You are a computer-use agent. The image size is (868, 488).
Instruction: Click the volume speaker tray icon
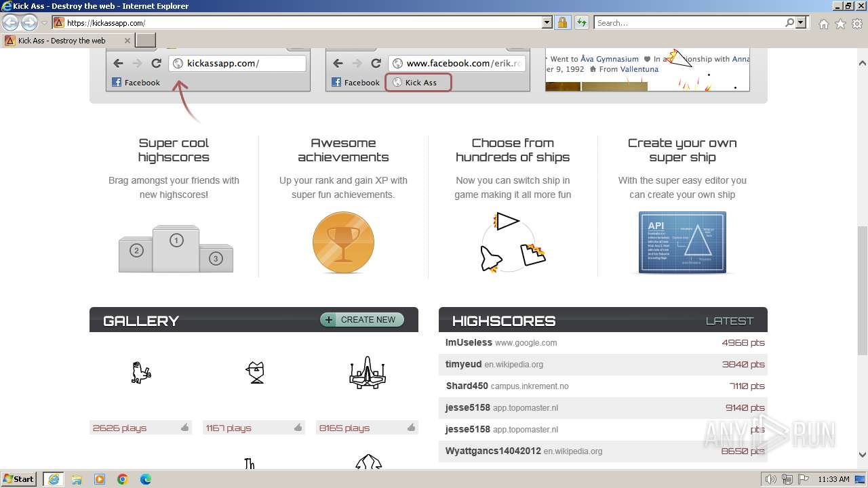(772, 479)
